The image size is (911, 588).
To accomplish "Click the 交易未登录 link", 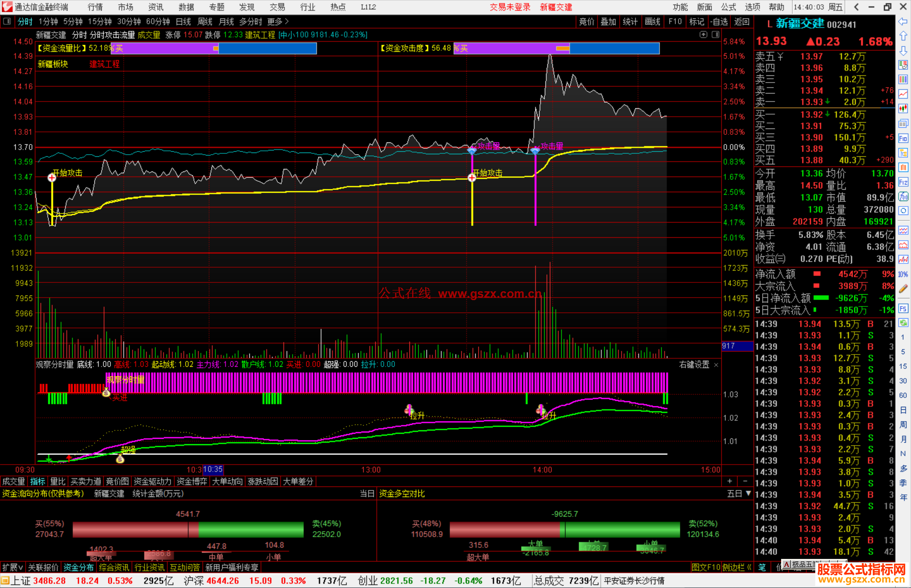I will coord(510,7).
